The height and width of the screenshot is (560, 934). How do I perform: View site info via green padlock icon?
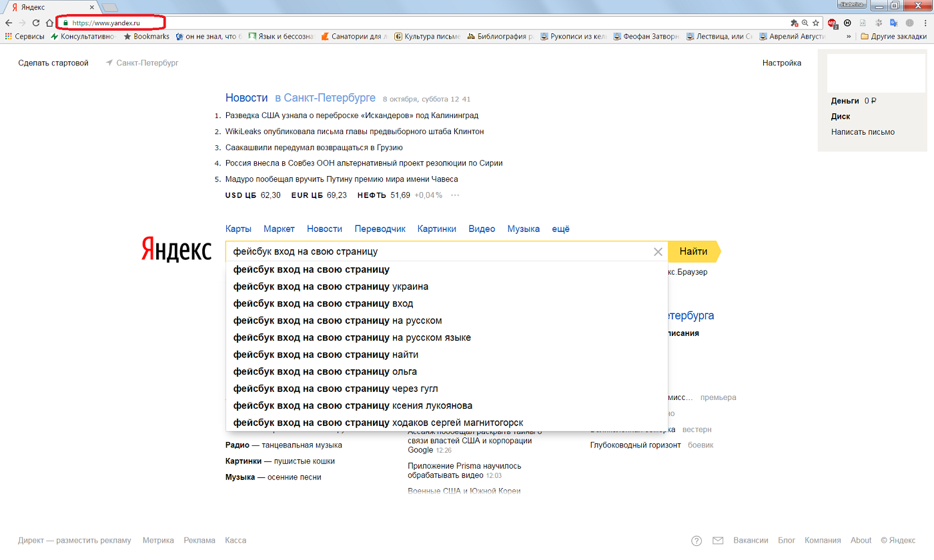(65, 23)
